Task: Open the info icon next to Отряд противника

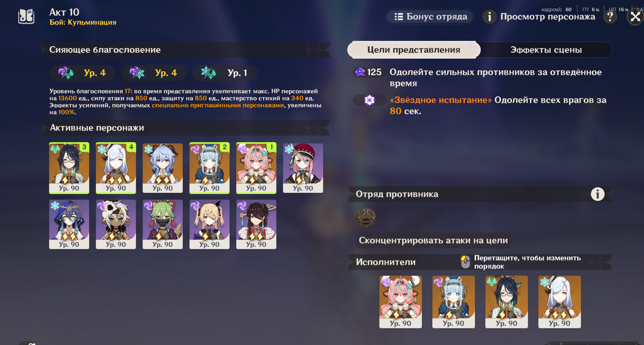Action: 597,194
